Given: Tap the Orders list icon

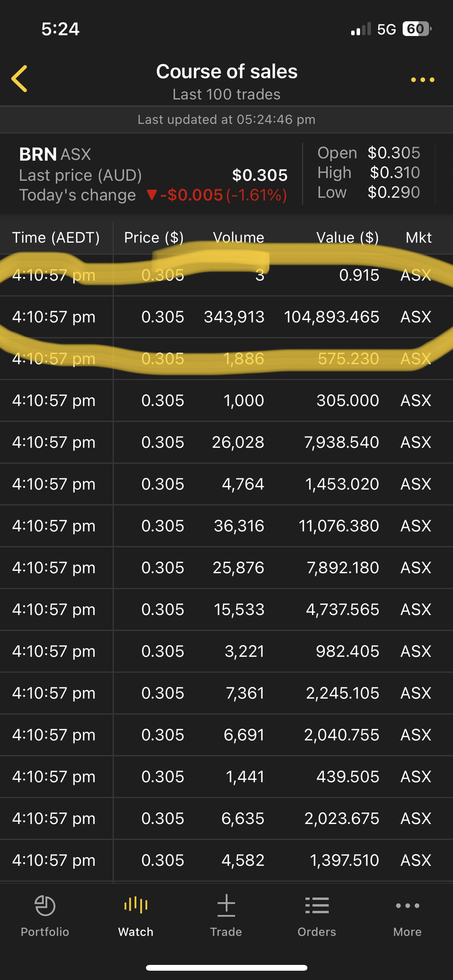Looking at the screenshot, I should tap(317, 906).
